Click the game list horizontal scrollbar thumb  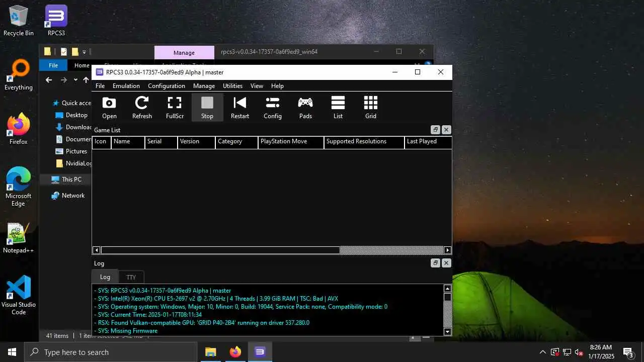tap(220, 250)
